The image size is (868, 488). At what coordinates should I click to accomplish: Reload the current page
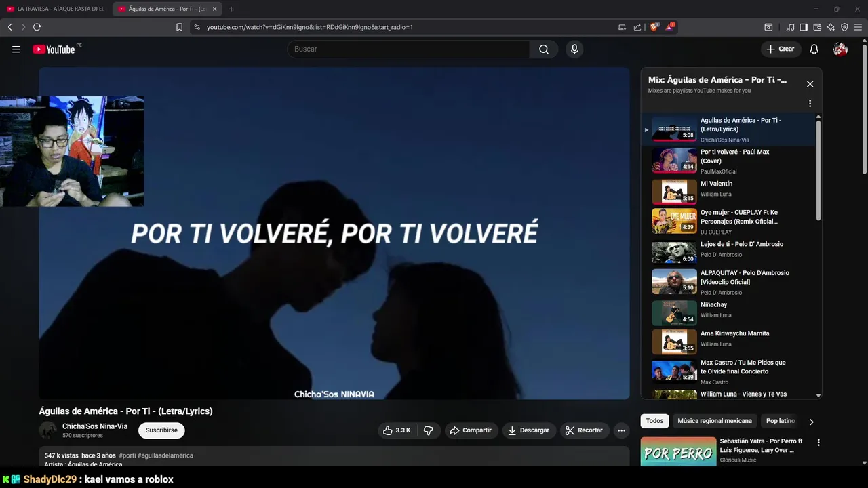[x=37, y=27]
